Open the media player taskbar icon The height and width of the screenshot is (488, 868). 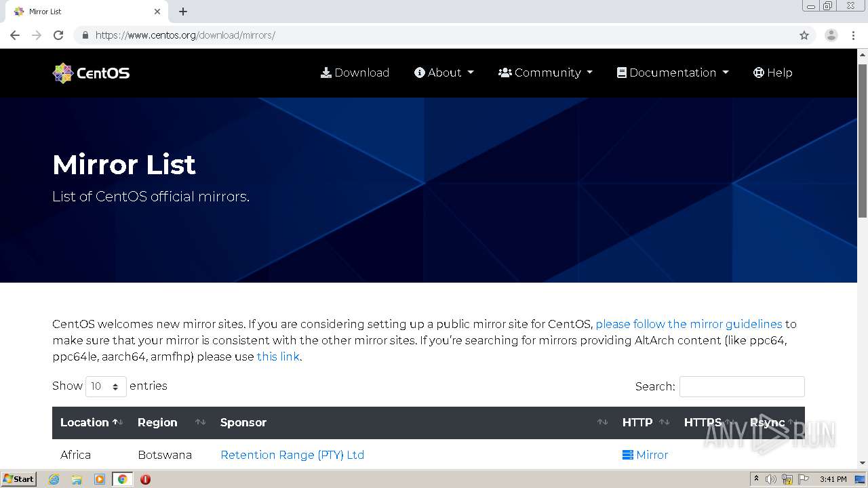coord(100,479)
